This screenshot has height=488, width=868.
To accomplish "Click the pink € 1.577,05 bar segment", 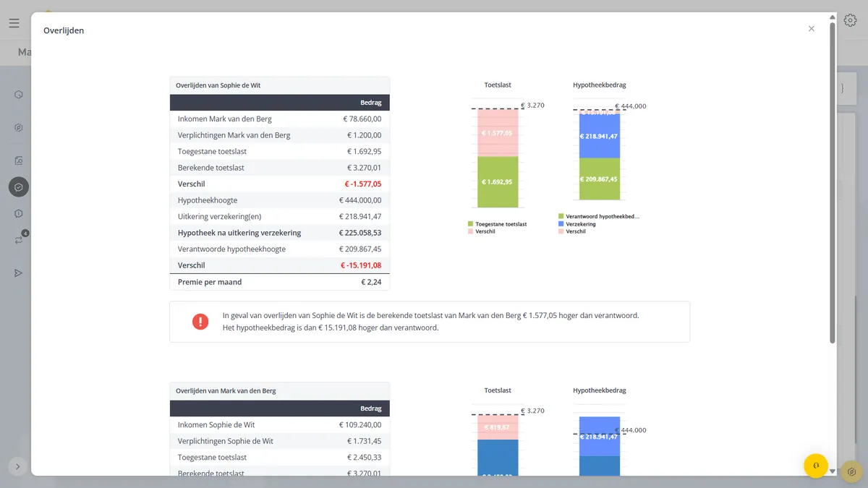I will click(x=498, y=133).
